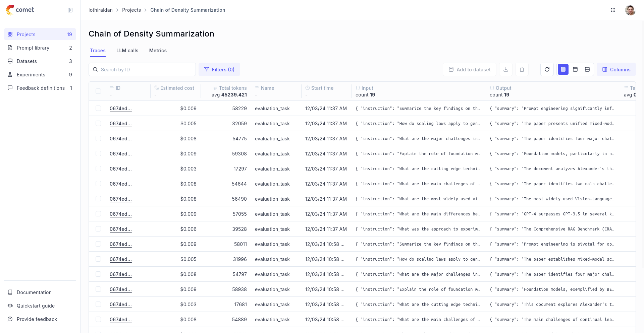Open the Experiments panel
Image resolution: width=644 pixels, height=333 pixels.
(x=31, y=74)
